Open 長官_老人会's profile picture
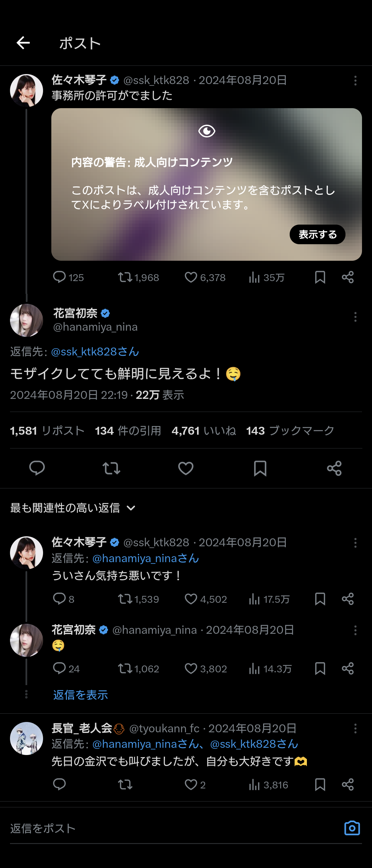This screenshot has height=868, width=372. pyautogui.click(x=27, y=738)
